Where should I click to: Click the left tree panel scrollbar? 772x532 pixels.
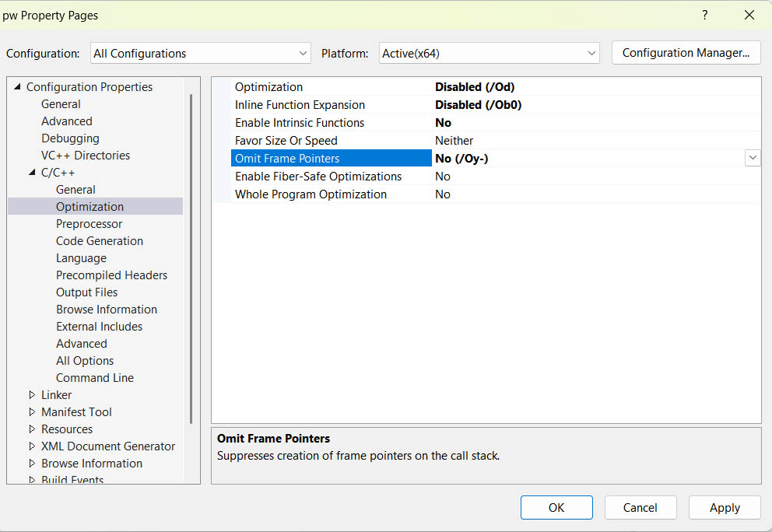pos(191,257)
